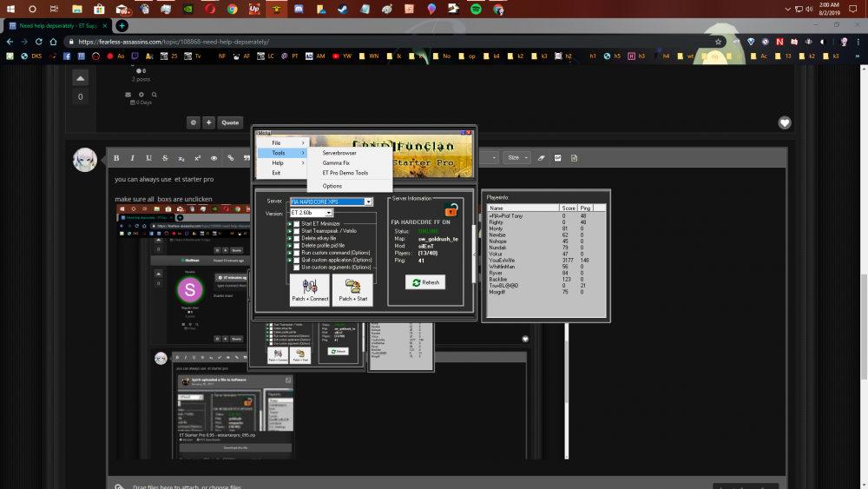The width and height of the screenshot is (868, 489).
Task: Click the heart reaction on the first post
Action: pyautogui.click(x=785, y=123)
